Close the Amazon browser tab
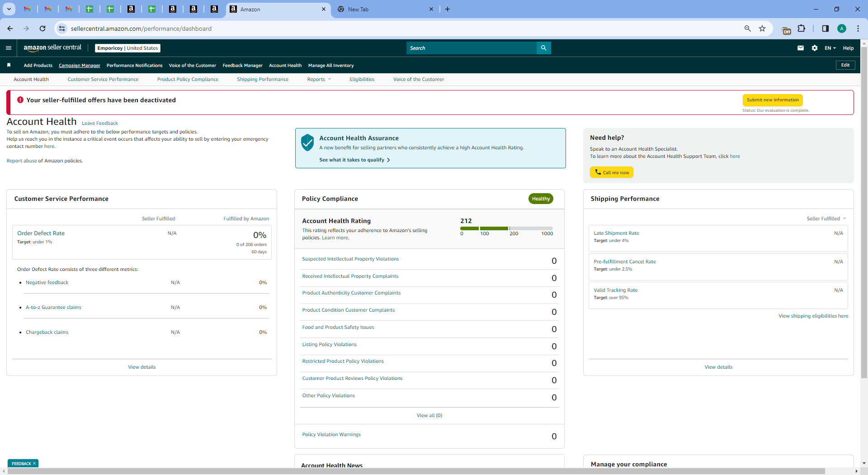 tap(324, 9)
